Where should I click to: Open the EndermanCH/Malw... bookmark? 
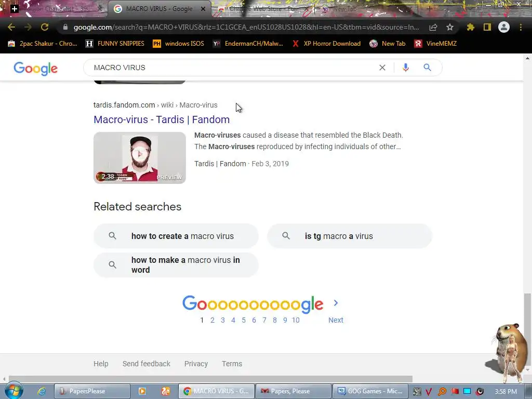(x=248, y=44)
